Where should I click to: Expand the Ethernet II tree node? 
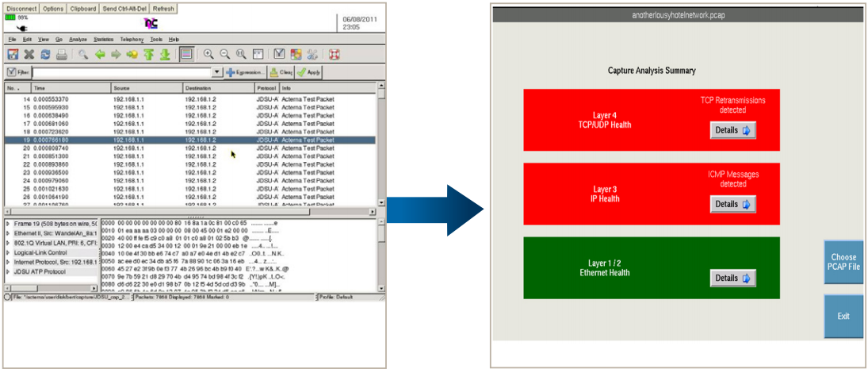pyautogui.click(x=8, y=233)
